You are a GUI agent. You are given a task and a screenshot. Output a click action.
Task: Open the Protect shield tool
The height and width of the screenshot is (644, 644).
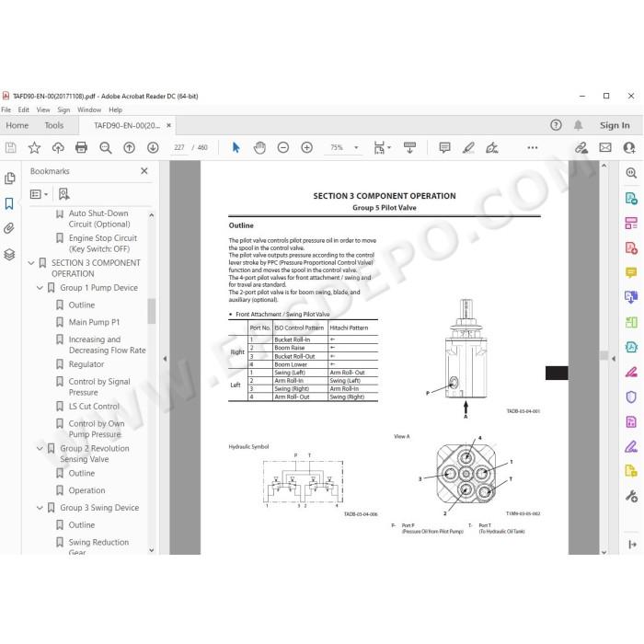pos(631,397)
